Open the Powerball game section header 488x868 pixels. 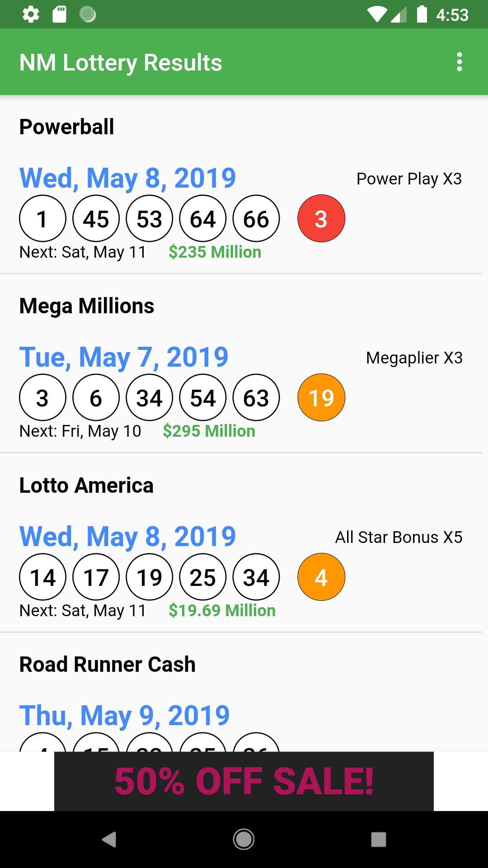pos(67,127)
